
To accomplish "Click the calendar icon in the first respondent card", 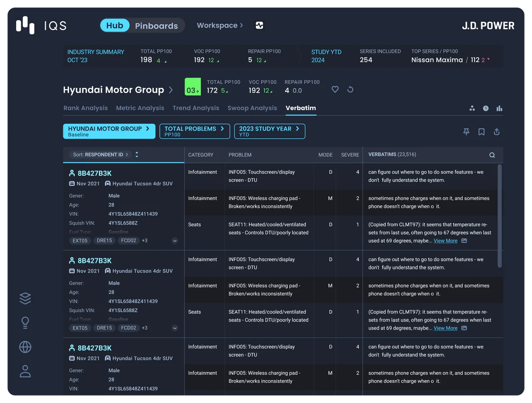I will (72, 183).
